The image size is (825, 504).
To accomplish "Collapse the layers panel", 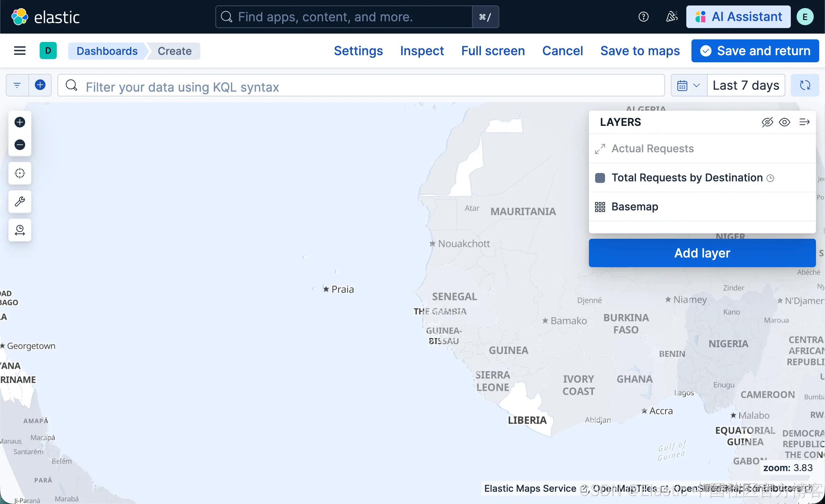I will coord(804,122).
